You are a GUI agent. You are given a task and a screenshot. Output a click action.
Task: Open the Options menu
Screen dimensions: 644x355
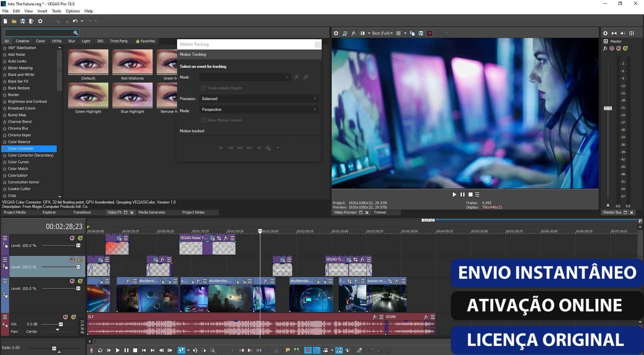[x=73, y=11]
